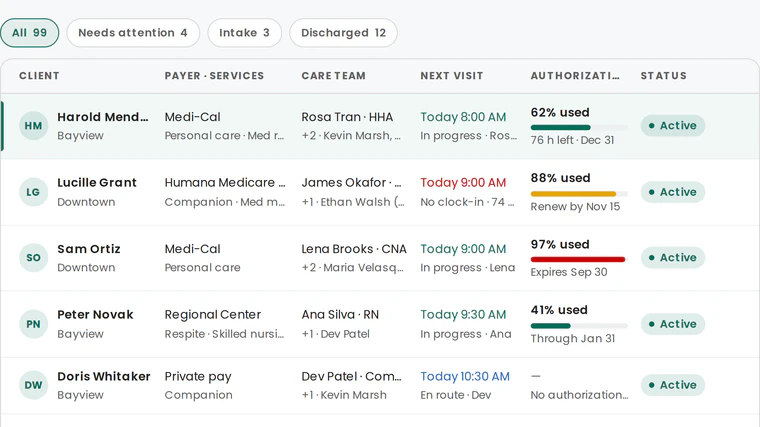Click the LG avatar for Lucille Grant
Image resolution: width=760 pixels, height=427 pixels.
[x=33, y=192]
